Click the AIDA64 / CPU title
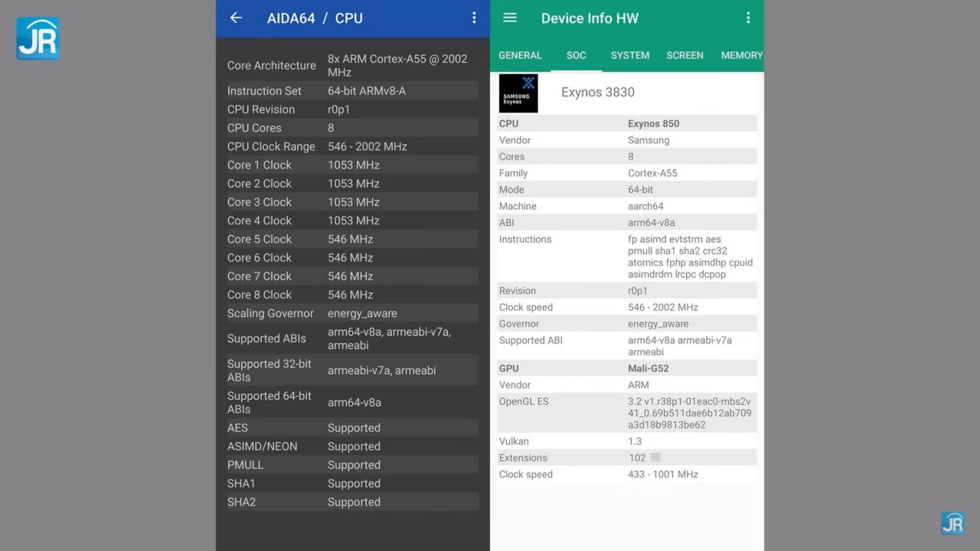This screenshot has height=551, width=980. click(315, 18)
